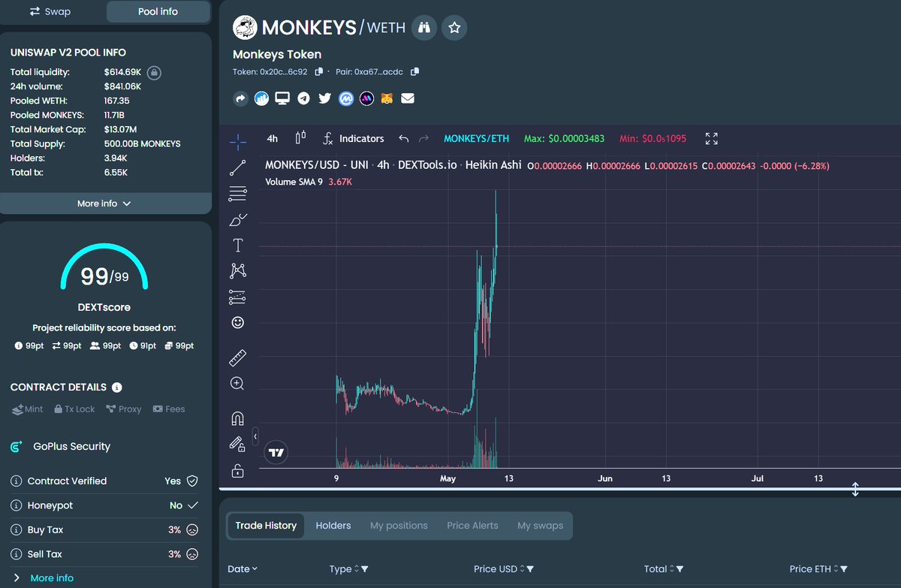Select the ruler measure tool

[237, 357]
